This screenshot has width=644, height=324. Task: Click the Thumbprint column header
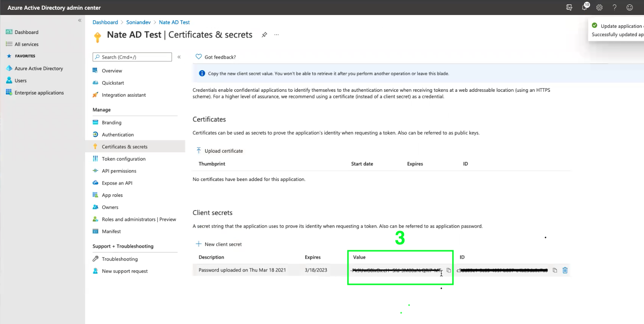pos(212,164)
